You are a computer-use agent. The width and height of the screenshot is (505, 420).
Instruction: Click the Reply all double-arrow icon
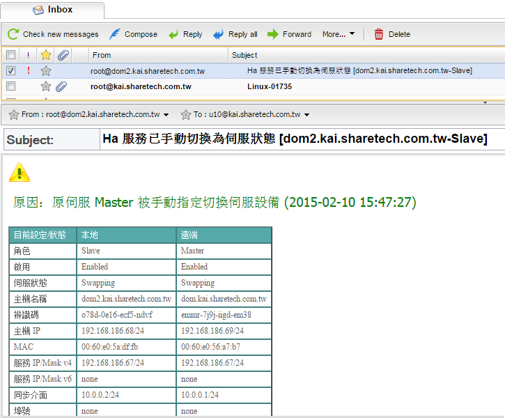pyautogui.click(x=219, y=34)
